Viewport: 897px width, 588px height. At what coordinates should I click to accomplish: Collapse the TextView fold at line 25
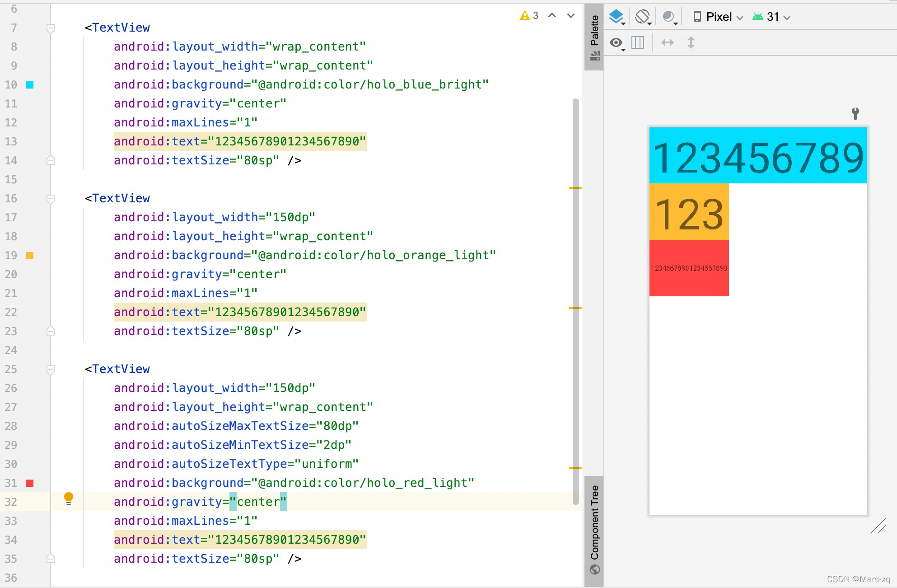pyautogui.click(x=51, y=369)
